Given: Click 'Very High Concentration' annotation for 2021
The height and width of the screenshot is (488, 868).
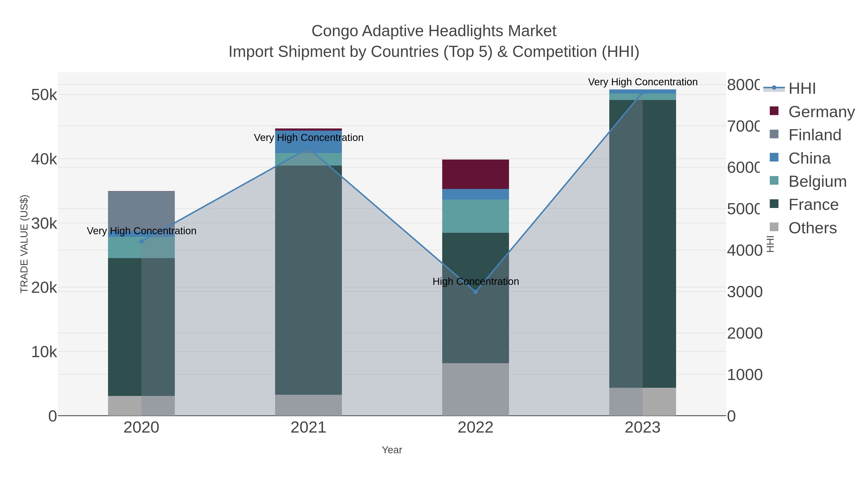Looking at the screenshot, I should tap(309, 137).
